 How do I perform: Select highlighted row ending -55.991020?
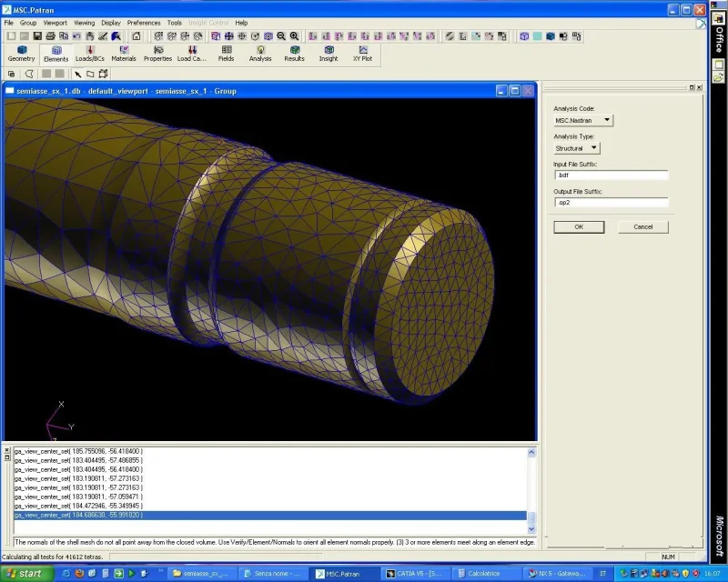pyautogui.click(x=270, y=516)
